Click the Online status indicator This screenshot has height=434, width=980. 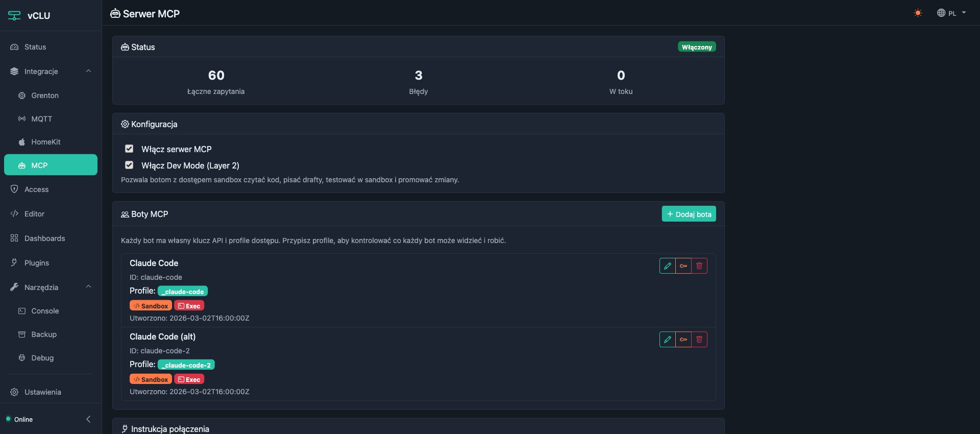pyautogui.click(x=19, y=419)
